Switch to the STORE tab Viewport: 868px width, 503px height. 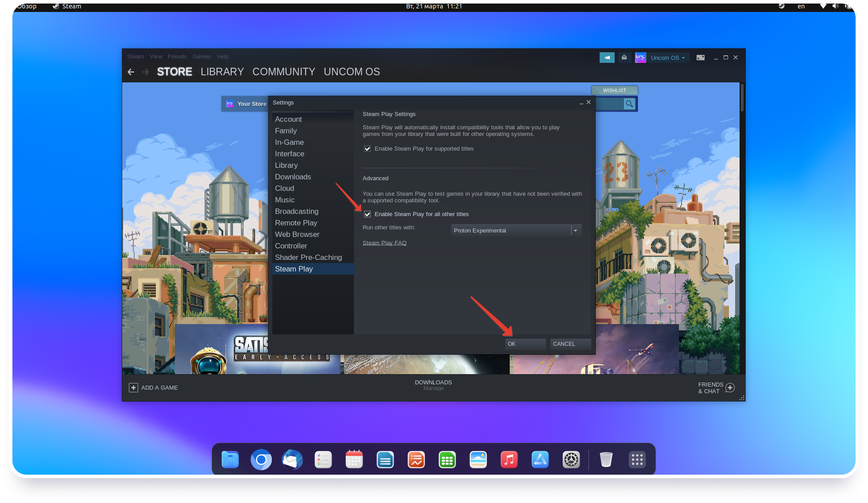pos(174,72)
